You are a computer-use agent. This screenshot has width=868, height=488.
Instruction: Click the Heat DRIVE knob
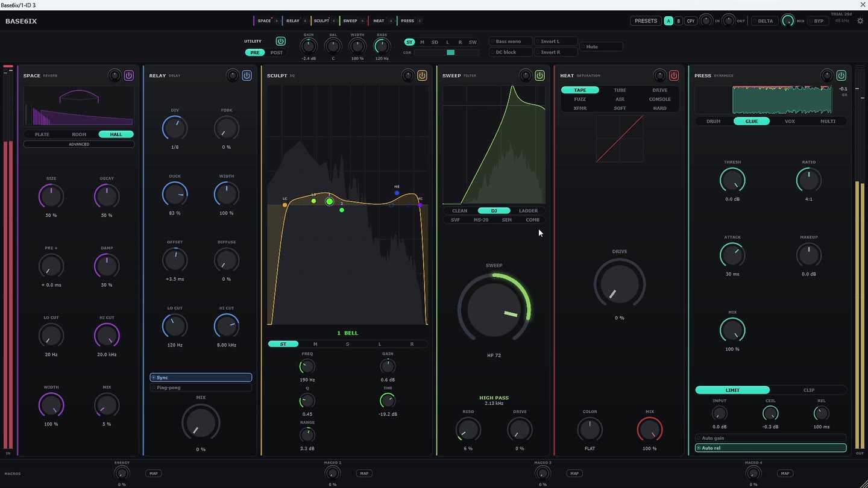tap(620, 284)
